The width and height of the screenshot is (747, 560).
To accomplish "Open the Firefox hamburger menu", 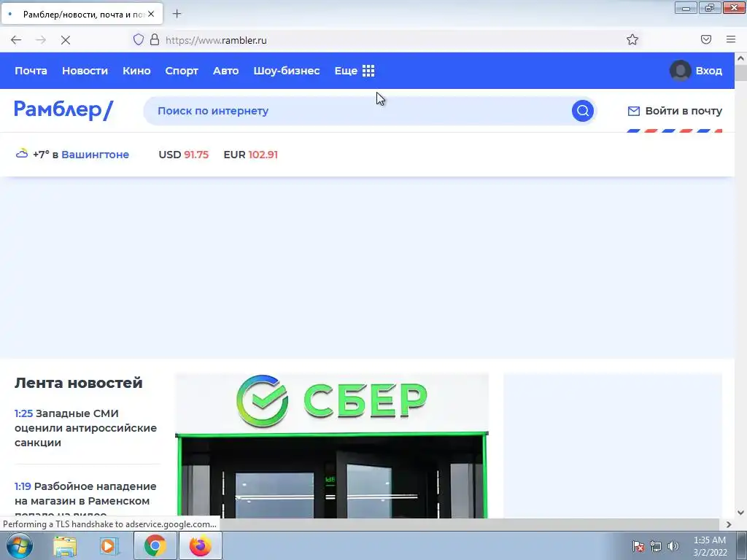I will [x=731, y=39].
